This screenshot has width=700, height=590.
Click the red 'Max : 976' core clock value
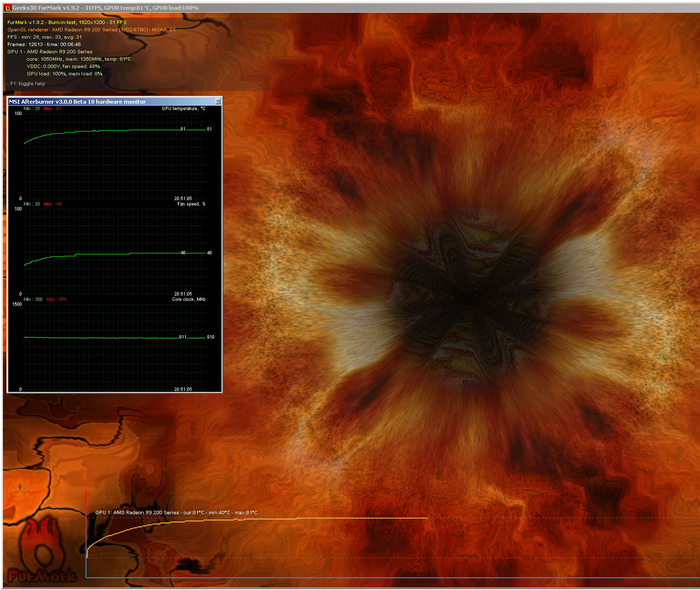[56, 299]
